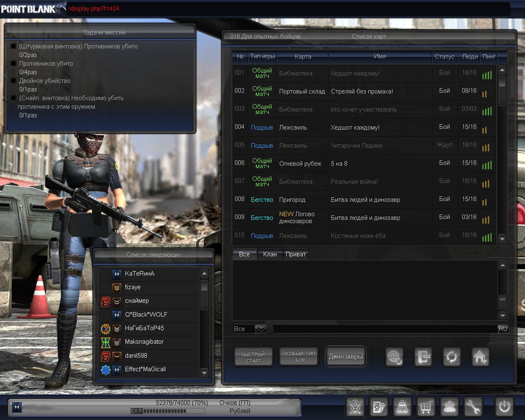
Task: Click the waiting list scroll-down arrow
Action: coord(204,372)
